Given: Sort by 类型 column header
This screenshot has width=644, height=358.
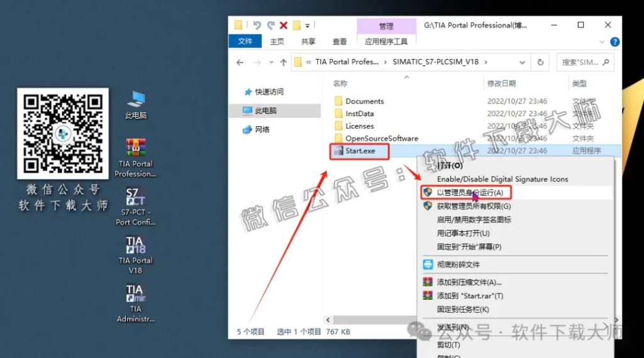Looking at the screenshot, I should [x=579, y=84].
